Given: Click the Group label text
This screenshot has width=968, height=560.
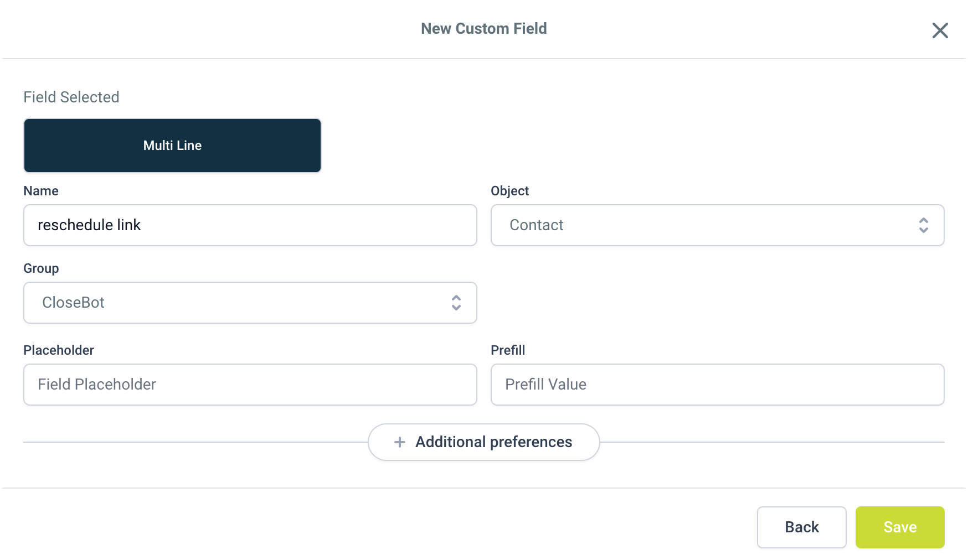Looking at the screenshot, I should click(41, 268).
